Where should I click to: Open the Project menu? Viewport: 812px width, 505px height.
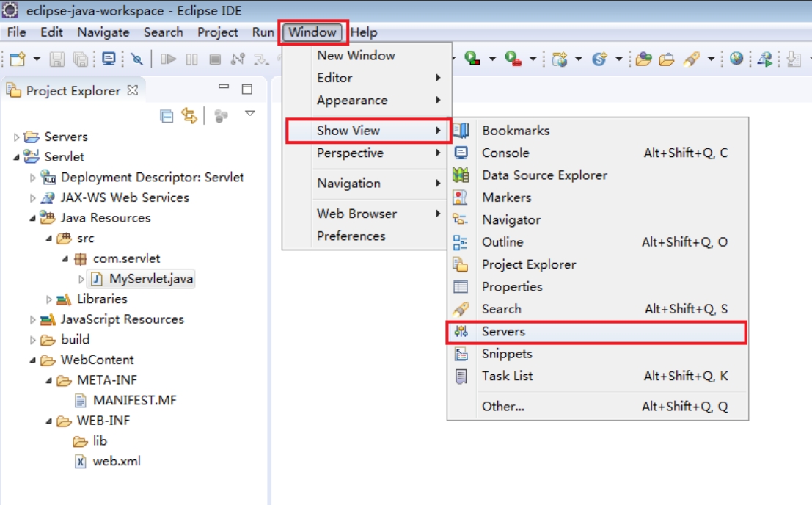pyautogui.click(x=218, y=32)
